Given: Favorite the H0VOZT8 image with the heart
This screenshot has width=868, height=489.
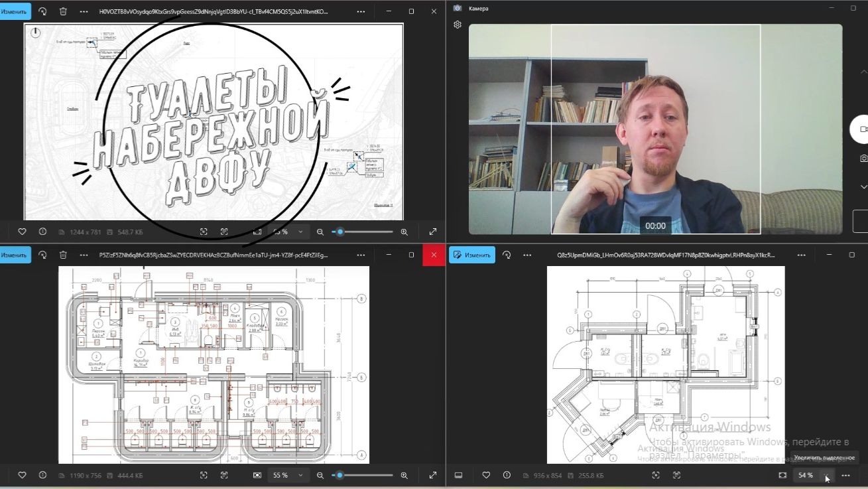Looking at the screenshot, I should click(x=22, y=232).
